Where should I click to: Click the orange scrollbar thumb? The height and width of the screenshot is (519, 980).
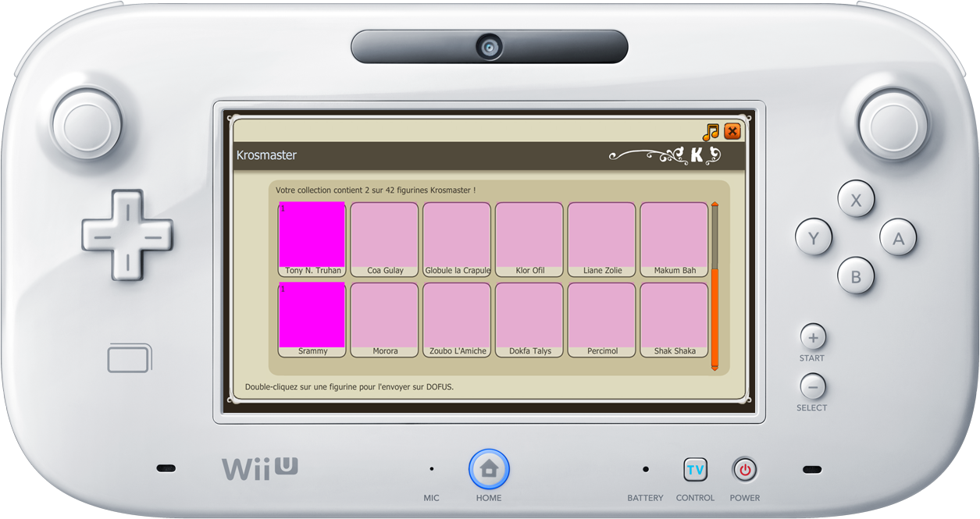coord(715,316)
